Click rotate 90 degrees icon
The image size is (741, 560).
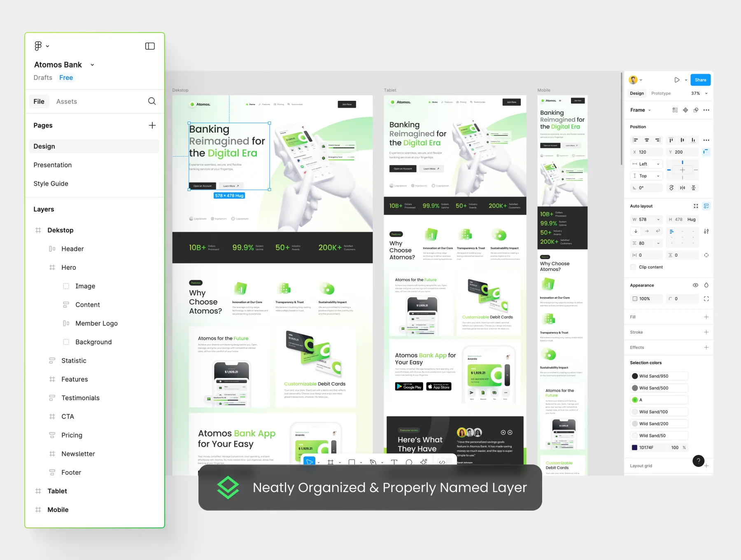[x=671, y=188]
